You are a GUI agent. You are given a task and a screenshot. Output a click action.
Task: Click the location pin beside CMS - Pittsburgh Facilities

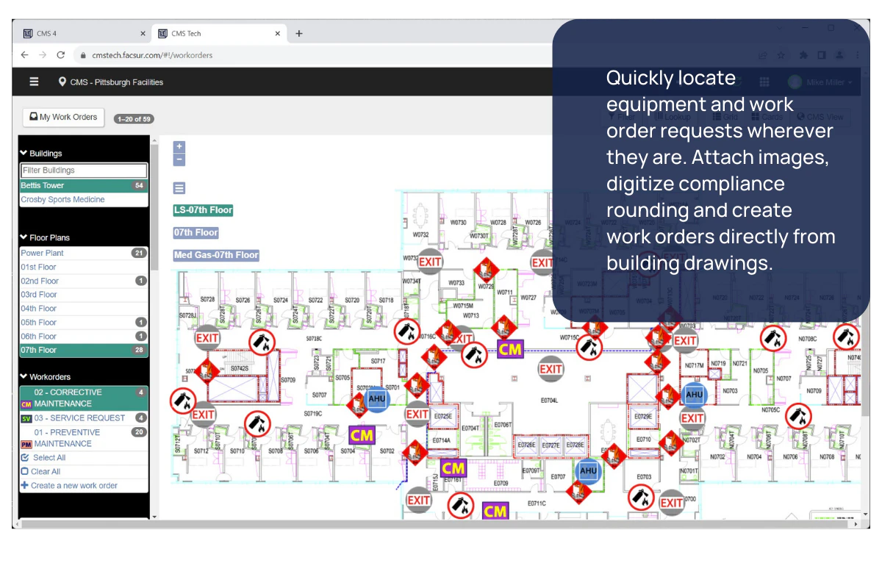(x=62, y=82)
